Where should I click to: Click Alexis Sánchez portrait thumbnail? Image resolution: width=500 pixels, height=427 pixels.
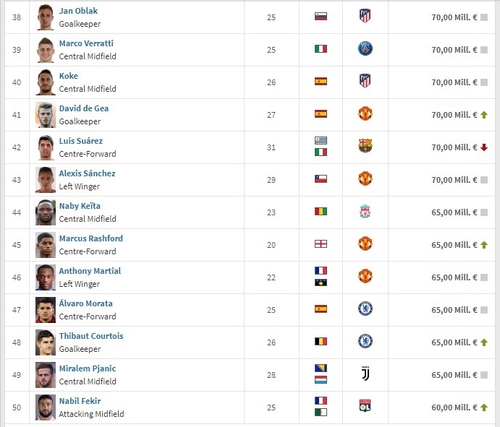click(45, 180)
